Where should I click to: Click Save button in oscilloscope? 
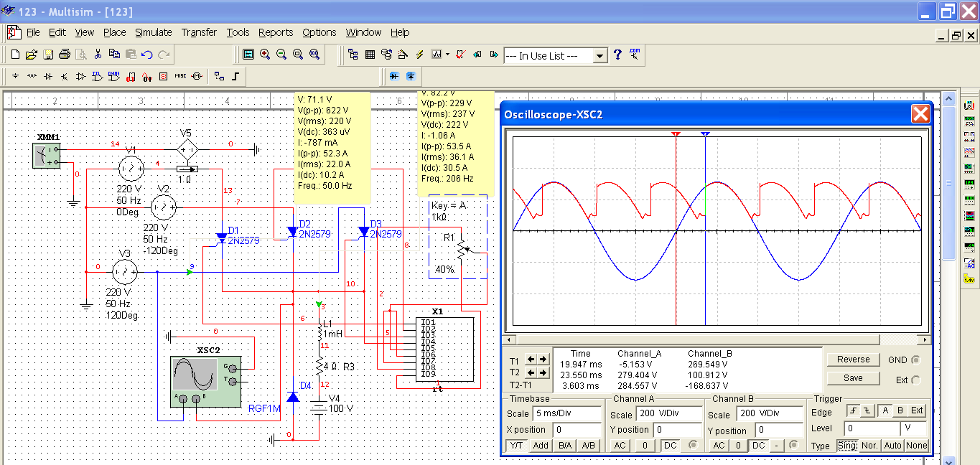pyautogui.click(x=853, y=378)
